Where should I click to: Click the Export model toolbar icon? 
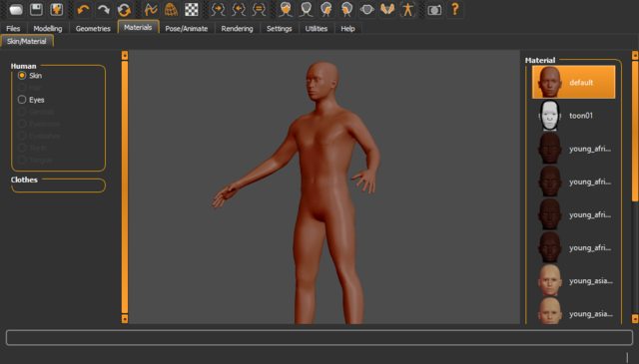pyautogui.click(x=56, y=9)
